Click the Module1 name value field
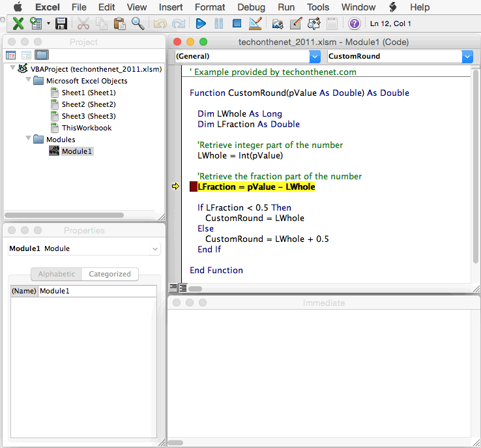Screen dimensions: 481x448 click(x=98, y=291)
